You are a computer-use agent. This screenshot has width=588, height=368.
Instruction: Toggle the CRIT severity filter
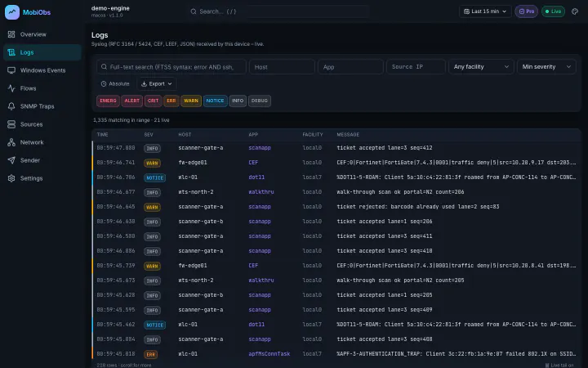pos(153,101)
